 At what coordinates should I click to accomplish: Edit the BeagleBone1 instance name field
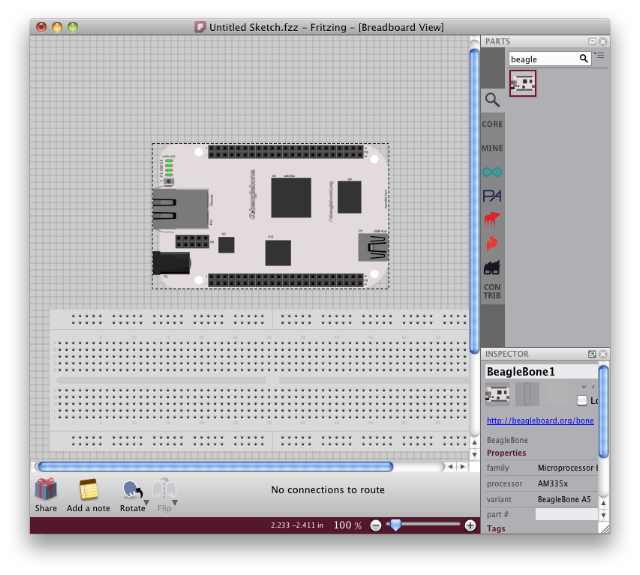541,372
